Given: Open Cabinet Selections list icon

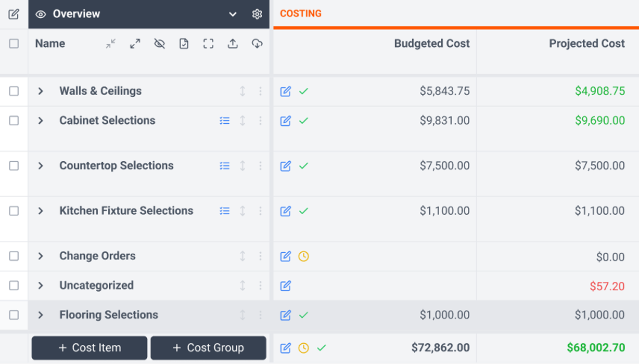Looking at the screenshot, I should (225, 121).
